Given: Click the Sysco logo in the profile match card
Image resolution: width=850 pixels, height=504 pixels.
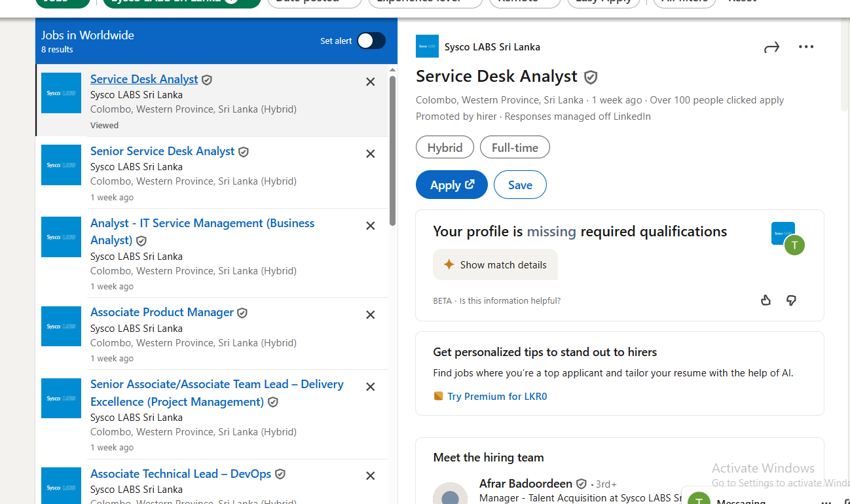Looking at the screenshot, I should click(x=783, y=233).
